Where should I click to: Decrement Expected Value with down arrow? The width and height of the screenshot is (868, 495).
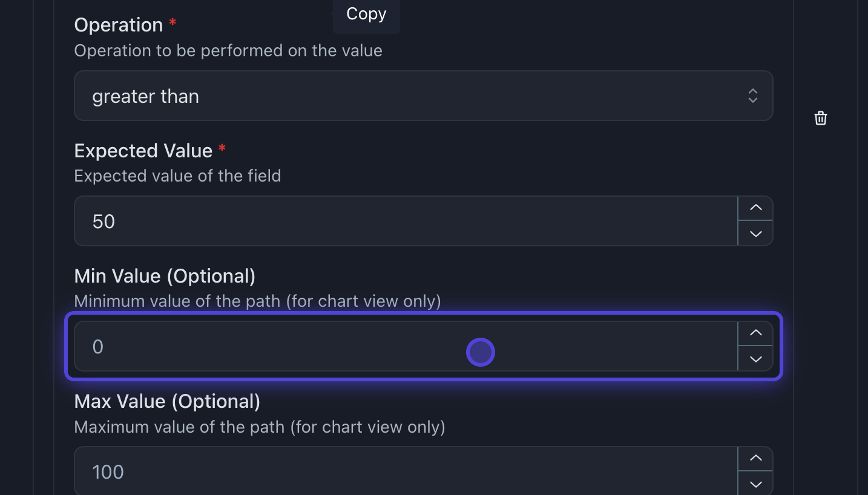coord(755,234)
